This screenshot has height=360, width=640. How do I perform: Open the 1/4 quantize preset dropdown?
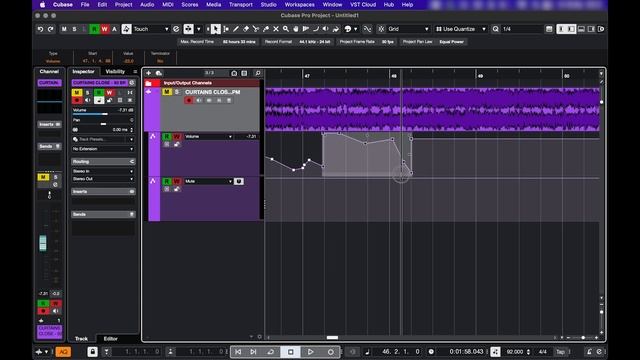[x=522, y=29]
